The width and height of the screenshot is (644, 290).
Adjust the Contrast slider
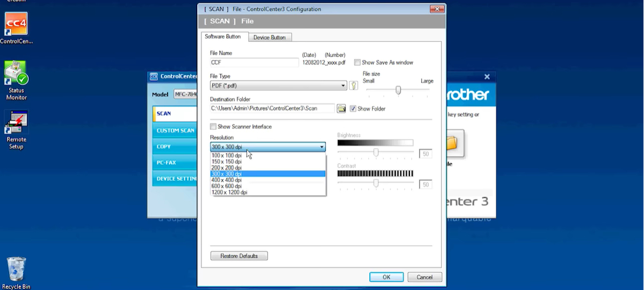(x=376, y=183)
